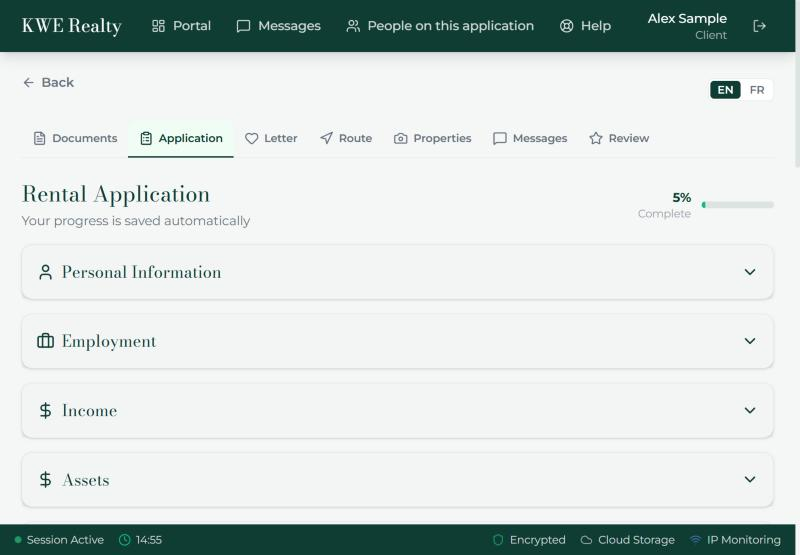Click the Messages speech bubble icon in header

(243, 26)
